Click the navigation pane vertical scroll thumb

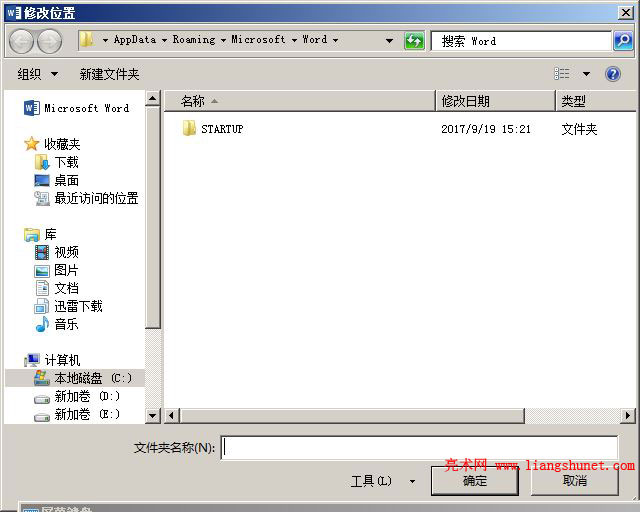pyautogui.click(x=153, y=217)
